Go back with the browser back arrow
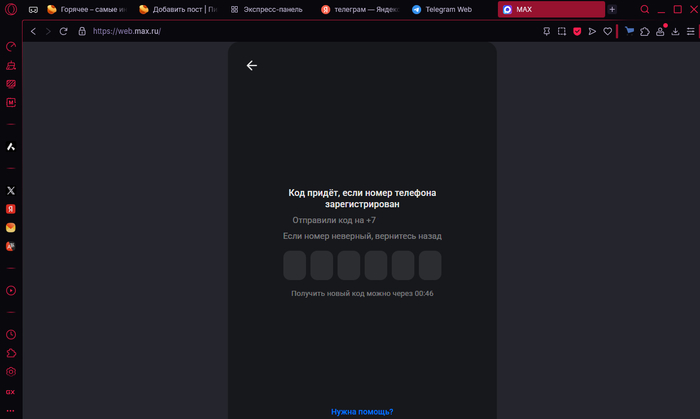The image size is (700, 419). tap(33, 31)
